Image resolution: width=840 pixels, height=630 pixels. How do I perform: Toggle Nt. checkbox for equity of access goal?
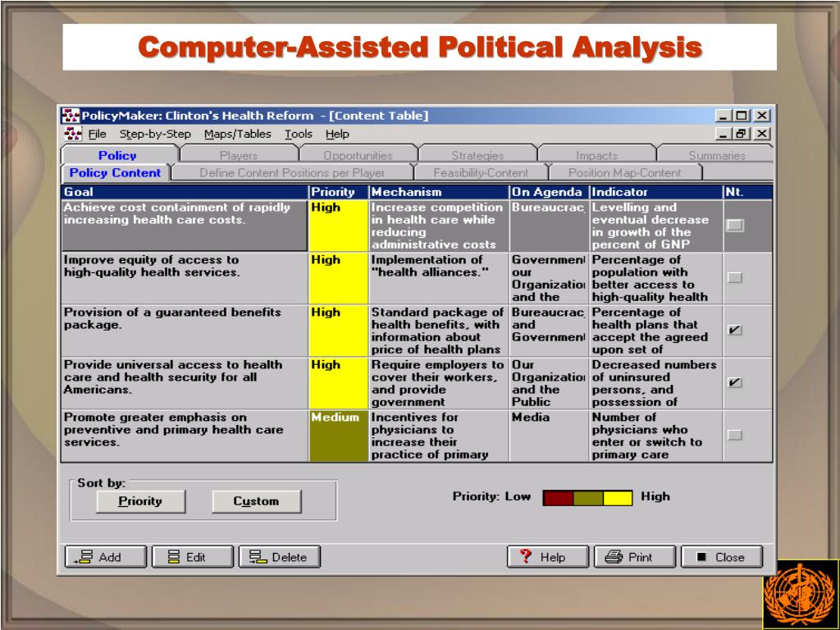[735, 277]
